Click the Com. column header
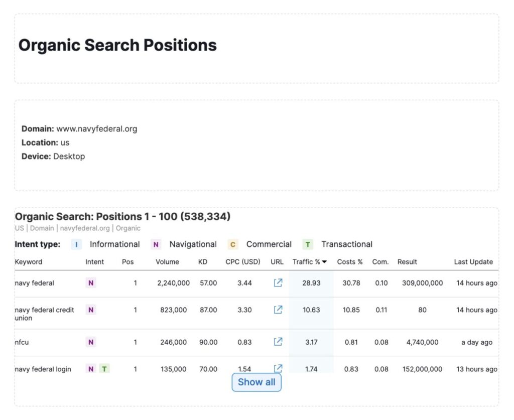Viewport: 514px width, 420px height. (x=380, y=262)
